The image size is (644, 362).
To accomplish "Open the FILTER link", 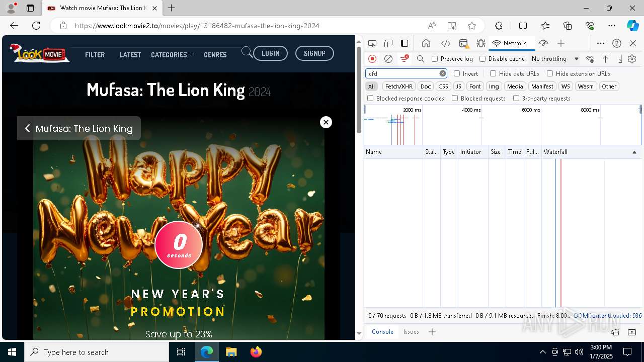I will tap(95, 55).
